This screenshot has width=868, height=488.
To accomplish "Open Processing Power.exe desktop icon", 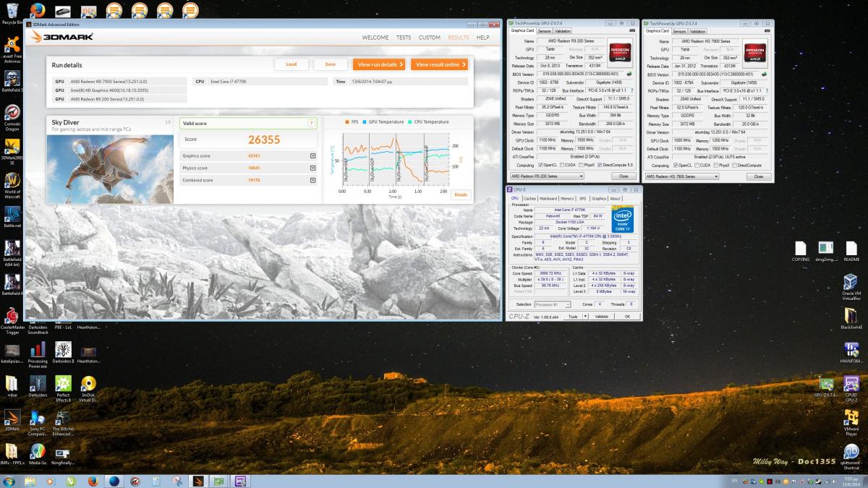I will click(38, 354).
